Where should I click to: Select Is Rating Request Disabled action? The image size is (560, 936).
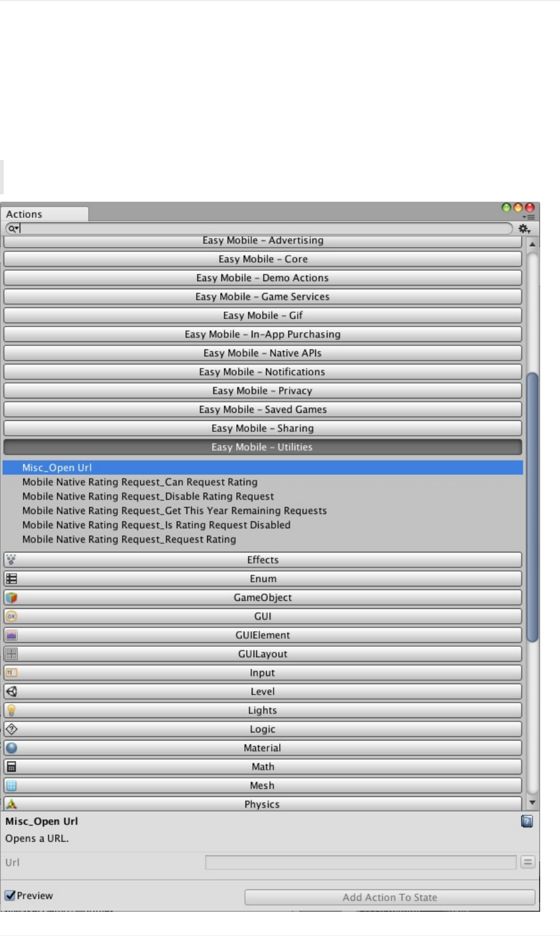click(x=156, y=525)
